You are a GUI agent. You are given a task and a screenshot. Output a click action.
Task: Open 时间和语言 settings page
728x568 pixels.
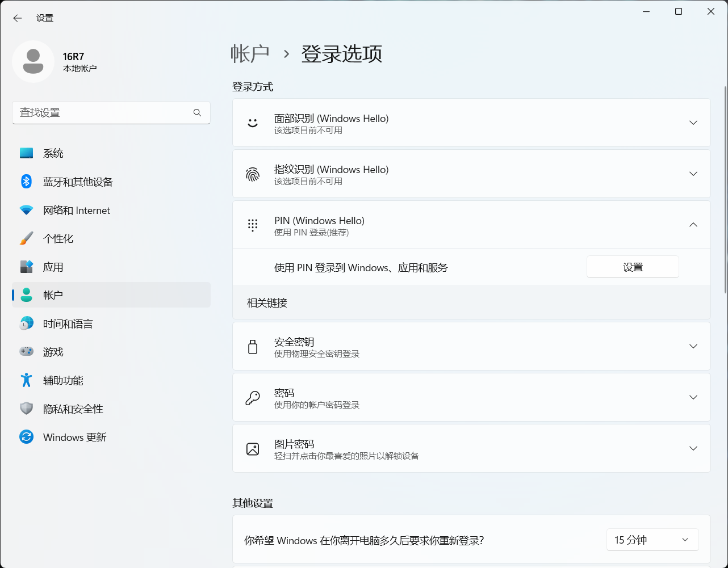tap(68, 323)
